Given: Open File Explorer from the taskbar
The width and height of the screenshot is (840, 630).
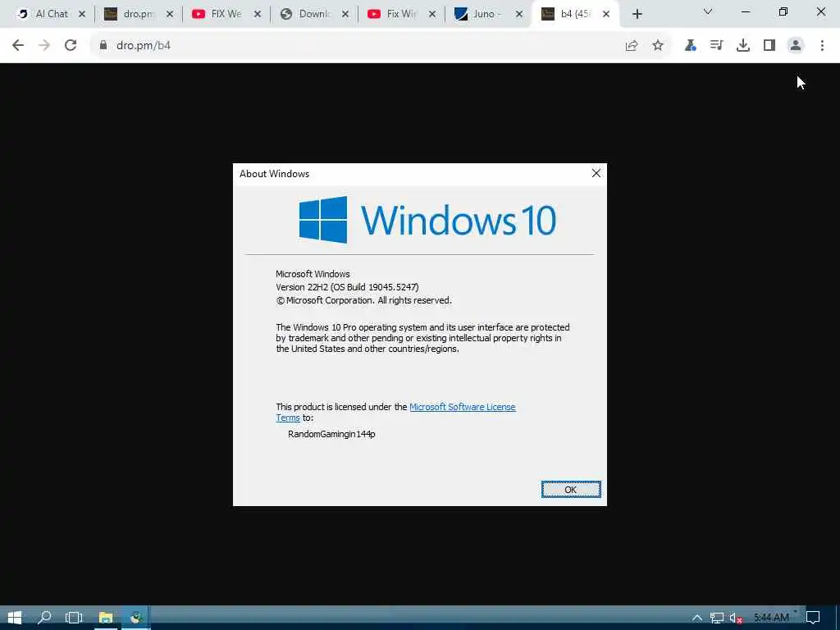Looking at the screenshot, I should click(x=106, y=618).
